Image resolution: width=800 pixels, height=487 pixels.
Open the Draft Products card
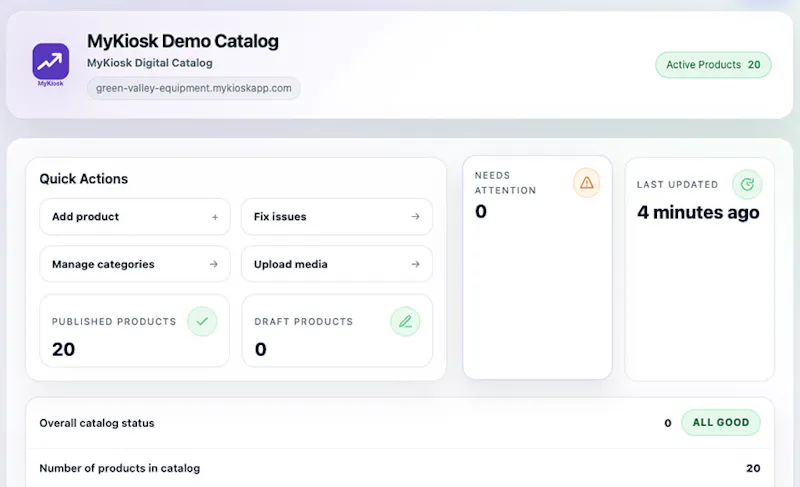[x=337, y=330]
